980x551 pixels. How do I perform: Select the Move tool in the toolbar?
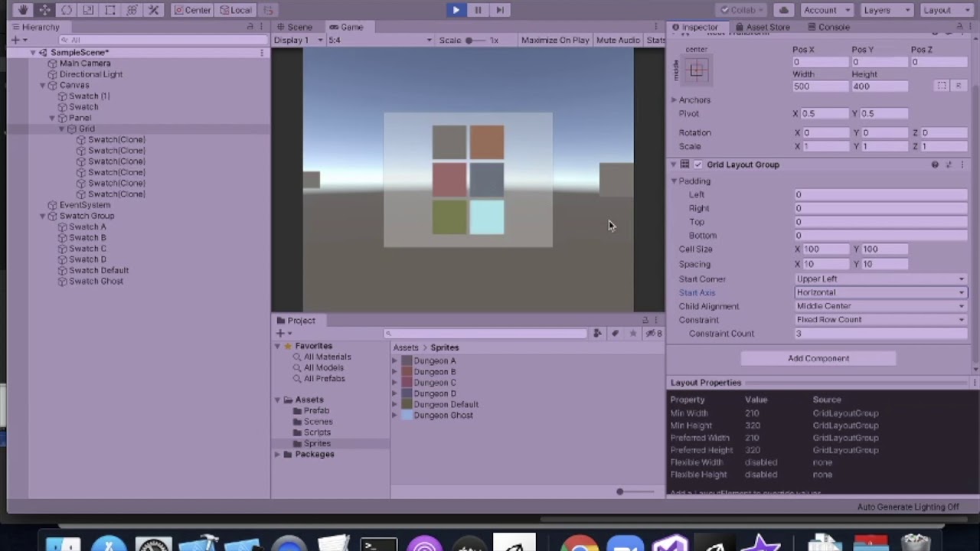point(44,10)
